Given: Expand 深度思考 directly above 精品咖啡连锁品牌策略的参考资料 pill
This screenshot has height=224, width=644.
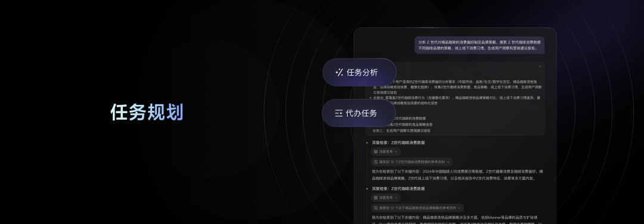Looking at the screenshot, I should (386, 198).
